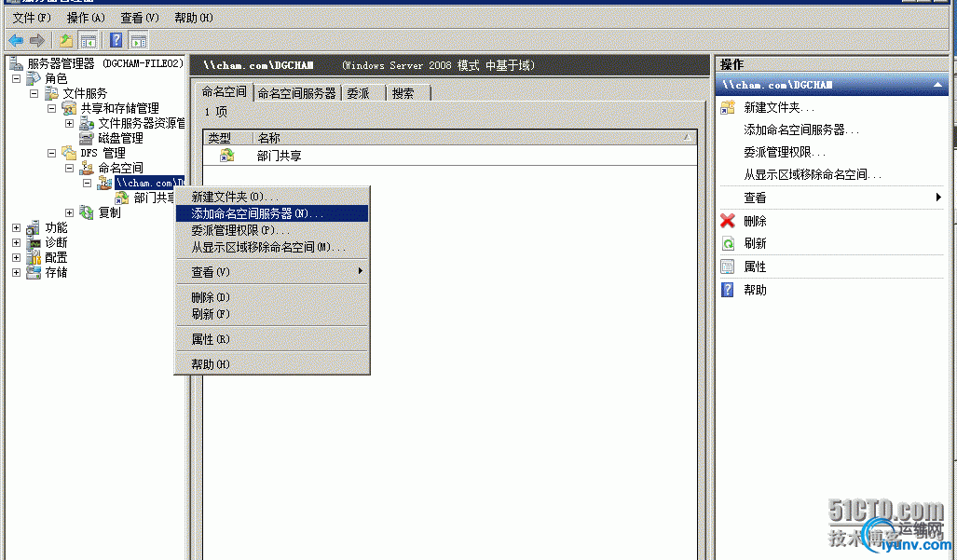Expand the 配置 tree node

17,257
